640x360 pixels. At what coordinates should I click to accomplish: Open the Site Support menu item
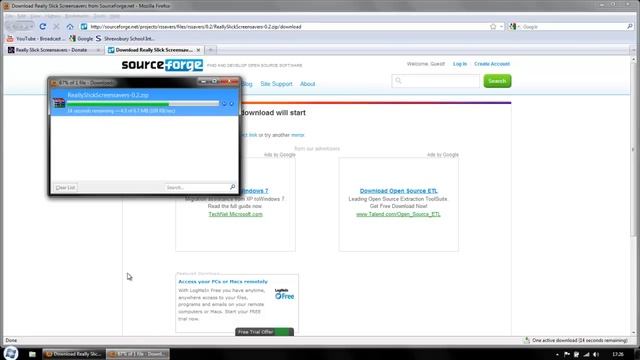pos(276,84)
